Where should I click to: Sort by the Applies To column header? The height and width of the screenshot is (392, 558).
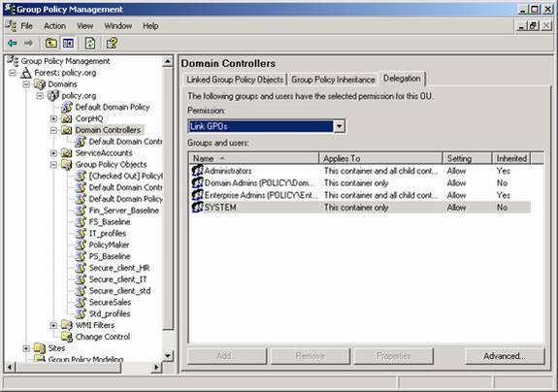click(380, 158)
